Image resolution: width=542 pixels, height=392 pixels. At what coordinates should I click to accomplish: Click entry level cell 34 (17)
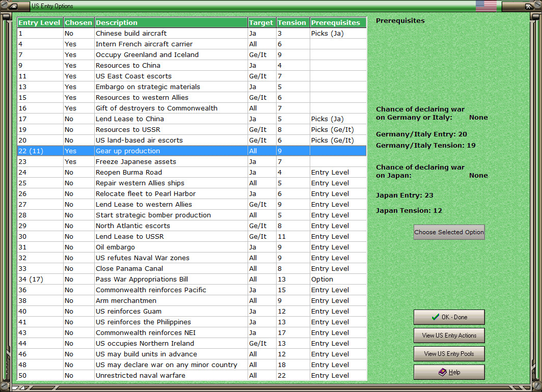click(40, 279)
